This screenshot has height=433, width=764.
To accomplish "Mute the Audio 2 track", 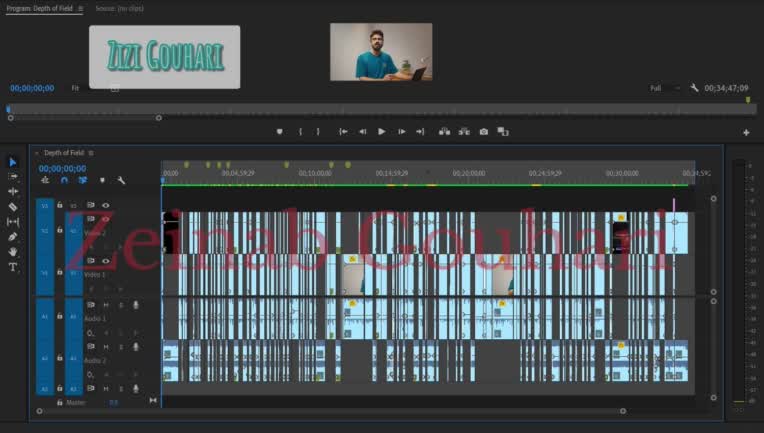I will click(x=106, y=347).
